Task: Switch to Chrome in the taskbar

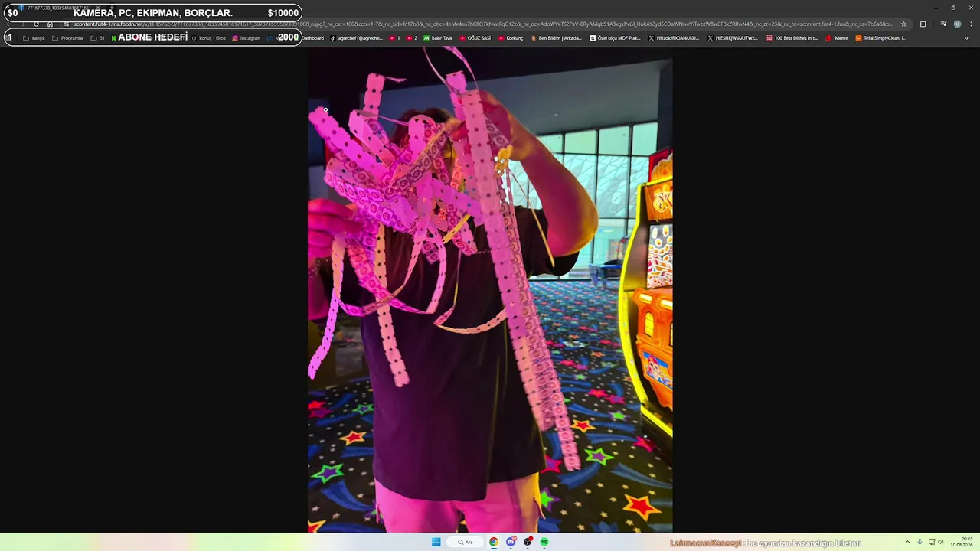Action: pos(494,542)
